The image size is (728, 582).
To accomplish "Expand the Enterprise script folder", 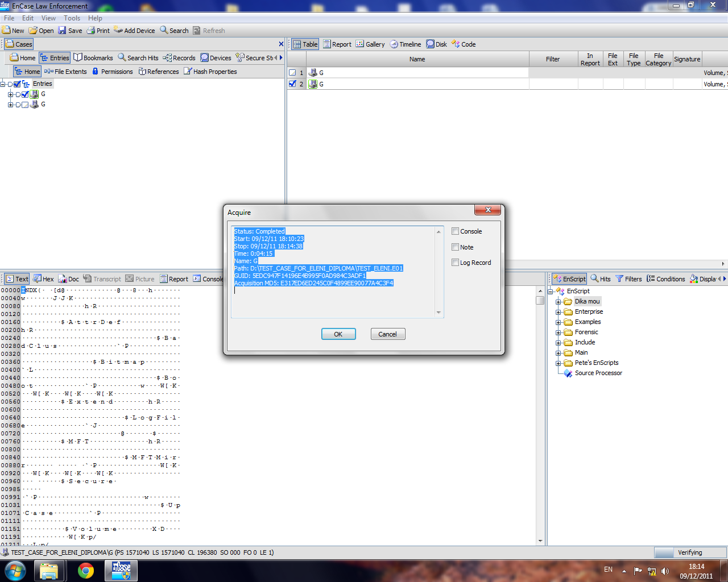I will (x=559, y=312).
